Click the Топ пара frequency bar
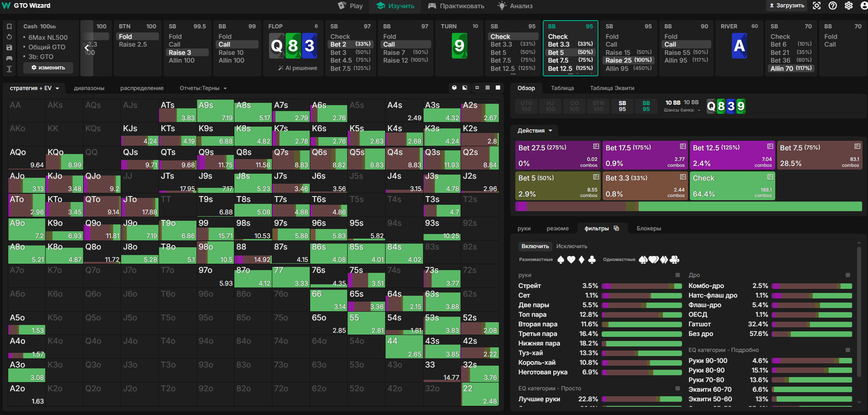This screenshot has width=868, height=415. point(642,314)
